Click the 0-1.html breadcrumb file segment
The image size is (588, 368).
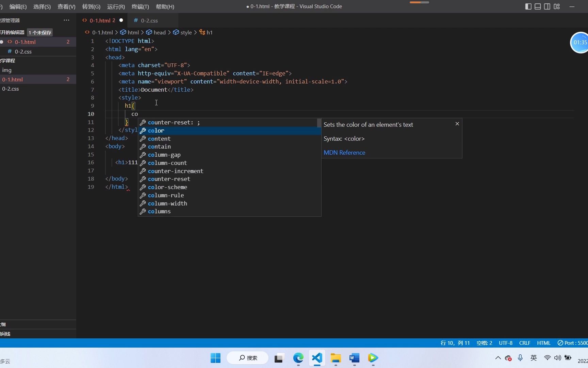[99, 32]
